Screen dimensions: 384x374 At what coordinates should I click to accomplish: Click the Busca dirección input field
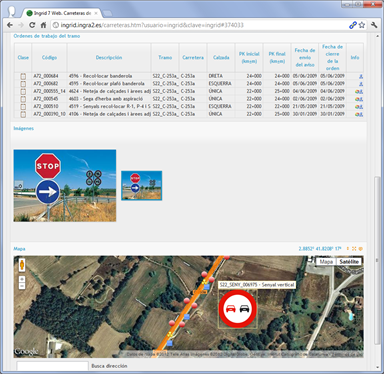click(53, 366)
